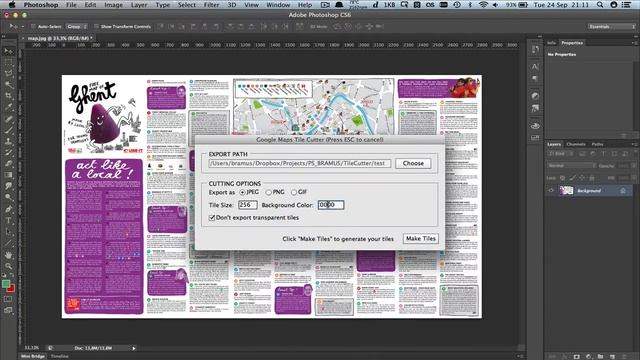Select the Blur tool
The height and width of the screenshot is (360, 640).
[9, 186]
